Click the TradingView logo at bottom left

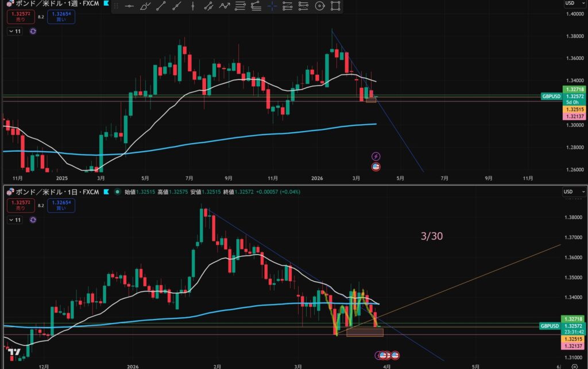[x=15, y=352]
